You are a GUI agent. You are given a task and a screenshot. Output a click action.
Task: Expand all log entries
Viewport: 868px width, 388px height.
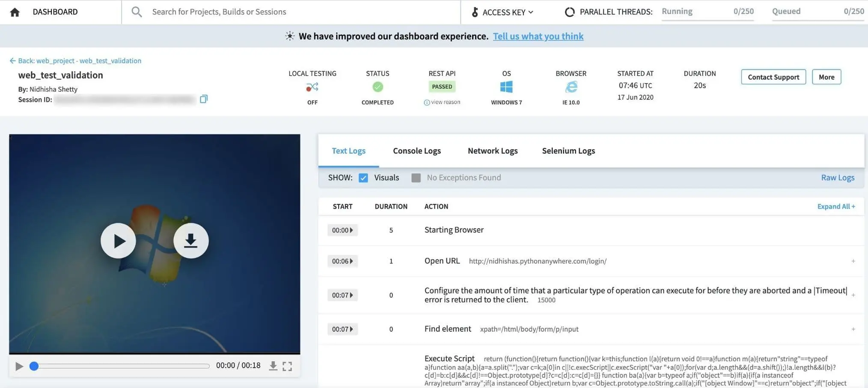click(x=835, y=206)
